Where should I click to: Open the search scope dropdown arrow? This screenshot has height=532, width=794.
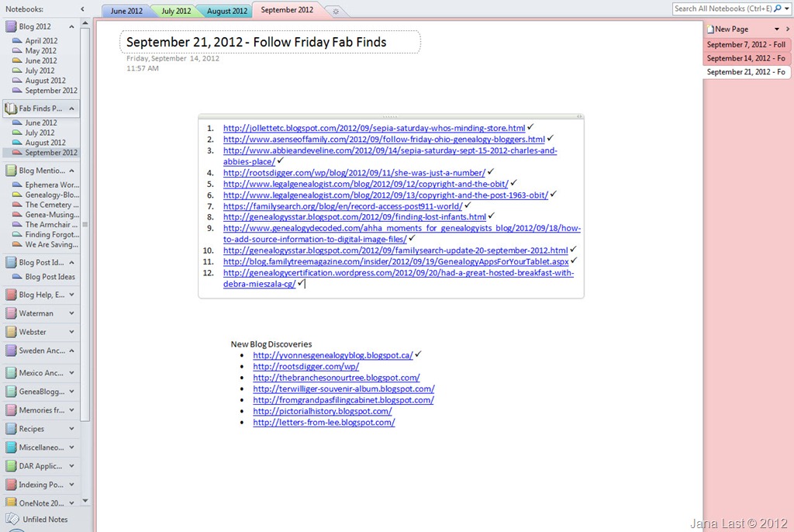[x=786, y=9]
